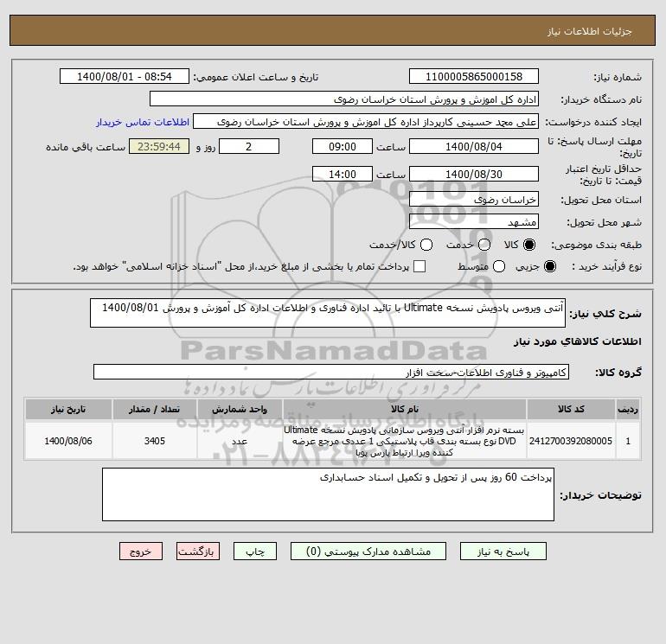
Task: Click the delivery city field مشهد
Action: pos(474,221)
